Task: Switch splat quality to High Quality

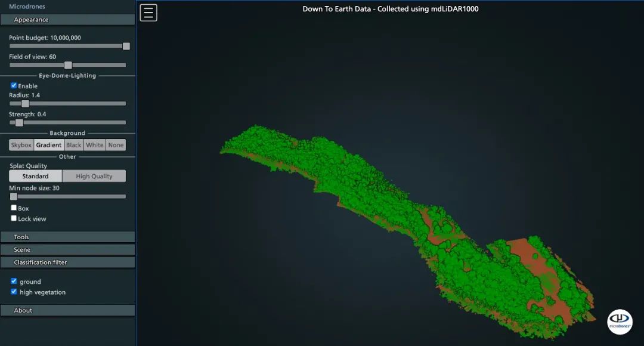Action: [x=94, y=176]
